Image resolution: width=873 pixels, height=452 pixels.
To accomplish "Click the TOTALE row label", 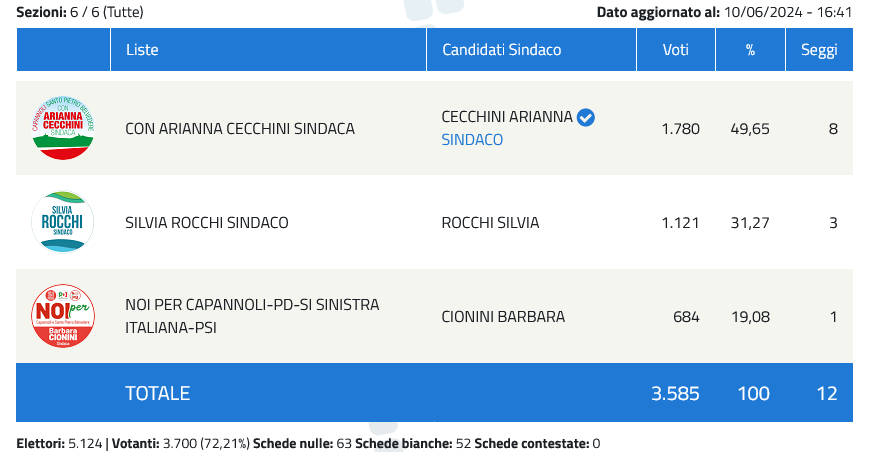I will [158, 393].
